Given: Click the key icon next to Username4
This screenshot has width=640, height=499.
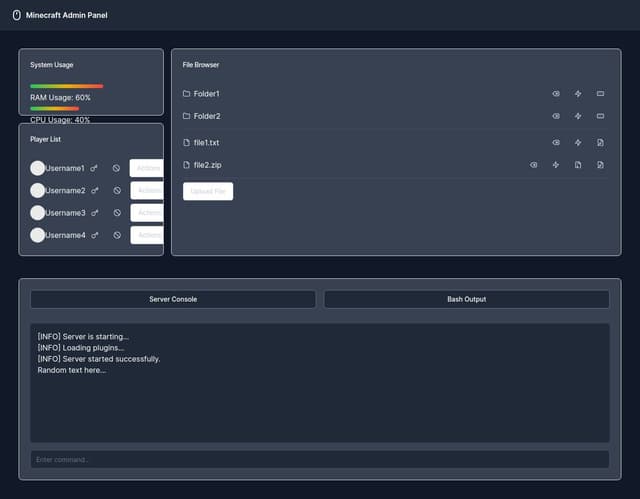Looking at the screenshot, I should pos(95,235).
